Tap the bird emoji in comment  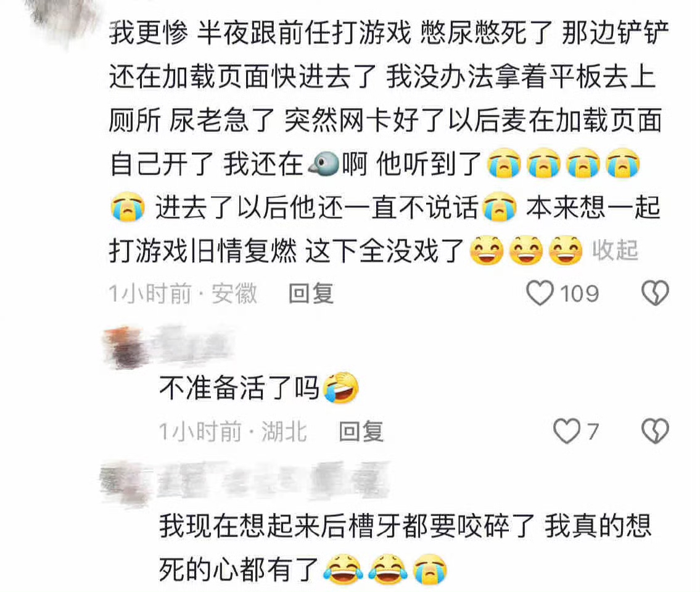coord(323,163)
